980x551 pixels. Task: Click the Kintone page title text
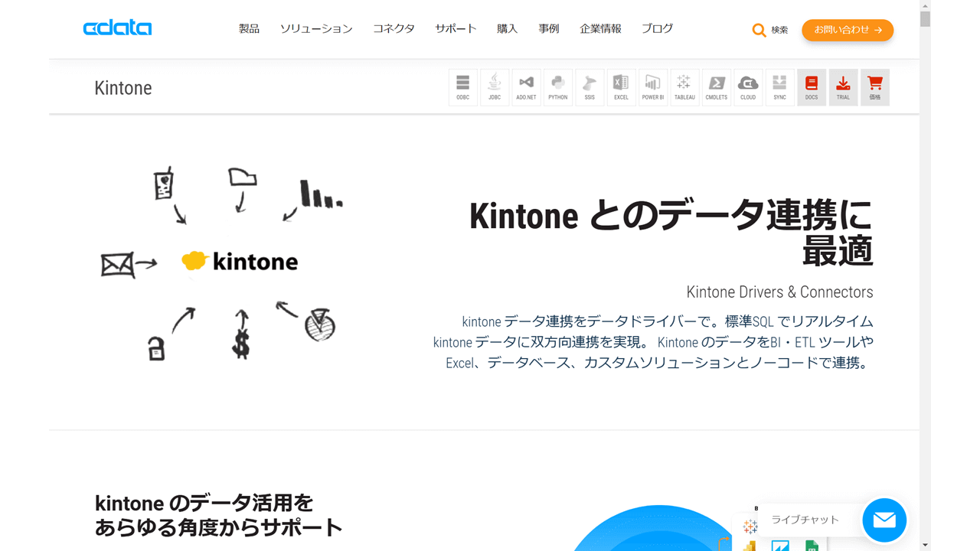click(x=123, y=88)
